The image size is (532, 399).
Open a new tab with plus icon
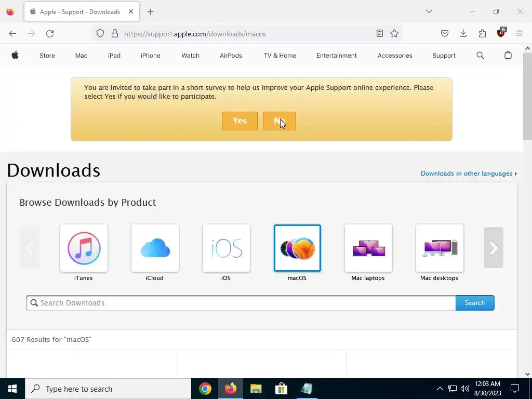[x=150, y=12]
